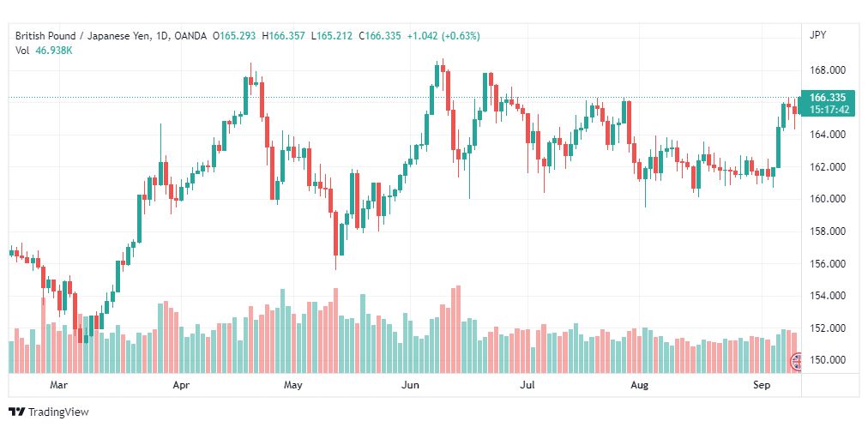Click the closing price value C166.335

379,36
